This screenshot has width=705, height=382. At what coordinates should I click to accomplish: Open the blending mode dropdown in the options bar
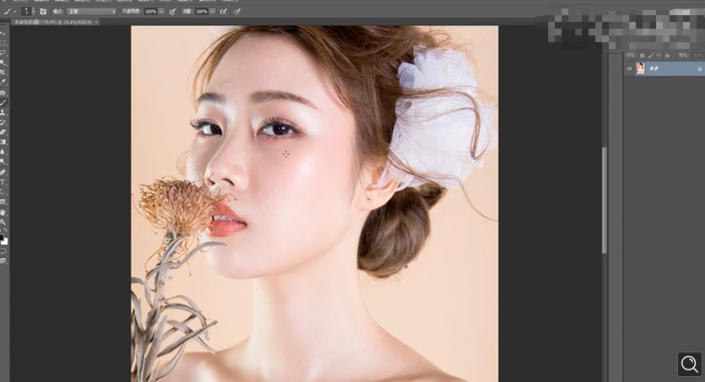coord(92,11)
